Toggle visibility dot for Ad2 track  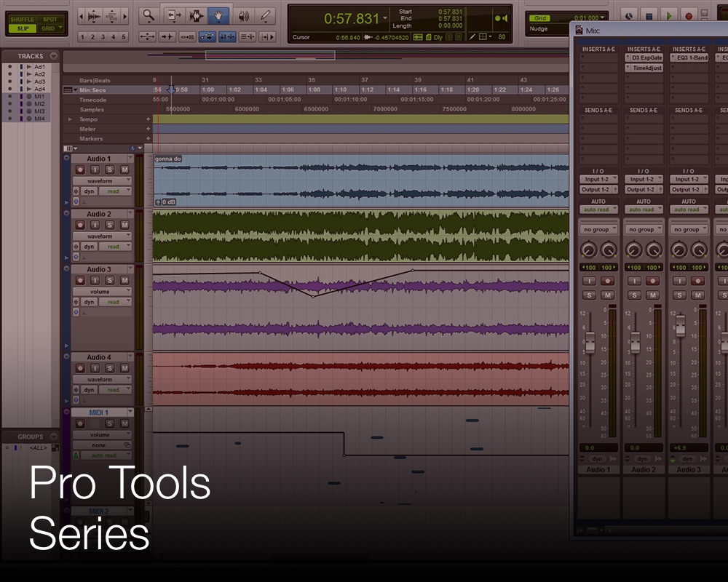click(x=9, y=74)
